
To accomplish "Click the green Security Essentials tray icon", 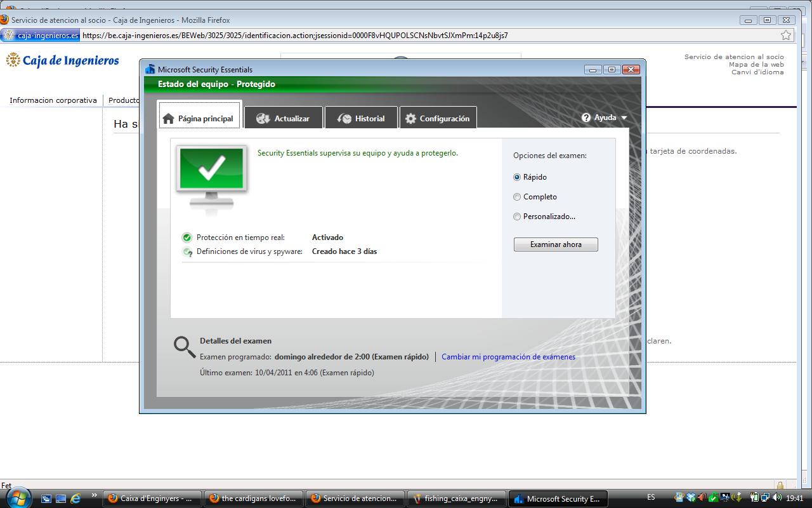I will [x=714, y=497].
